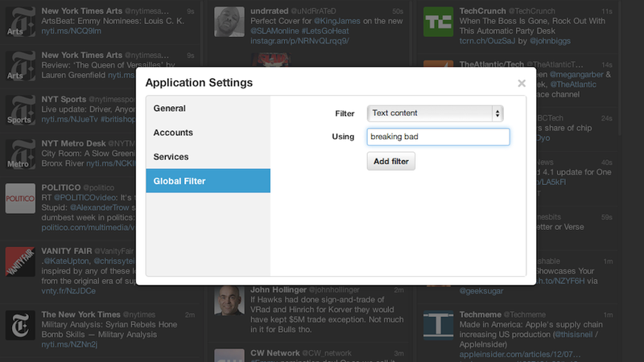
Task: Click the VANITY FAIR account name
Action: point(67,251)
